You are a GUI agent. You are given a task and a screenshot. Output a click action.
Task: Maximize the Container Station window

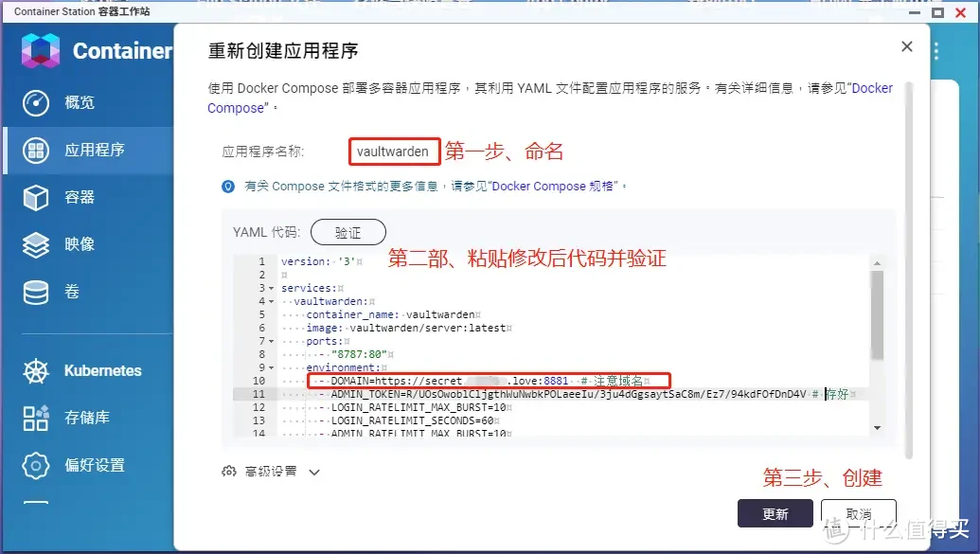tap(937, 12)
